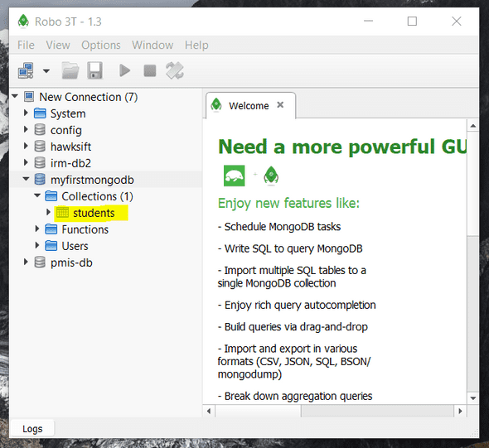Click the vertical scrollbar down arrow
489x448 pixels.
pyautogui.click(x=472, y=398)
